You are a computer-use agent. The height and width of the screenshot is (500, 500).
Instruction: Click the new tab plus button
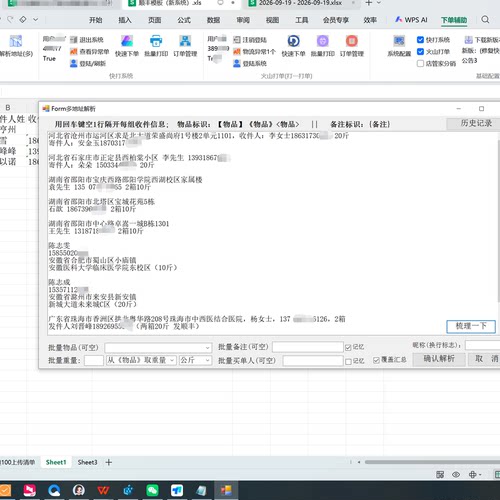[368, 3]
